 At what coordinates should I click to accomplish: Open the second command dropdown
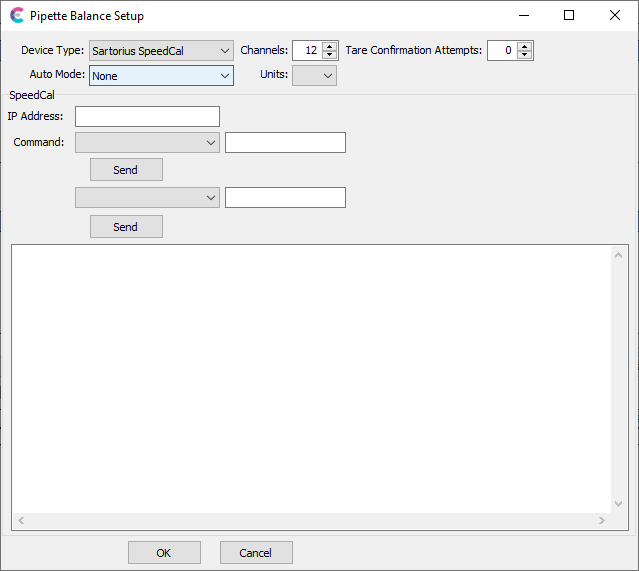(147, 198)
